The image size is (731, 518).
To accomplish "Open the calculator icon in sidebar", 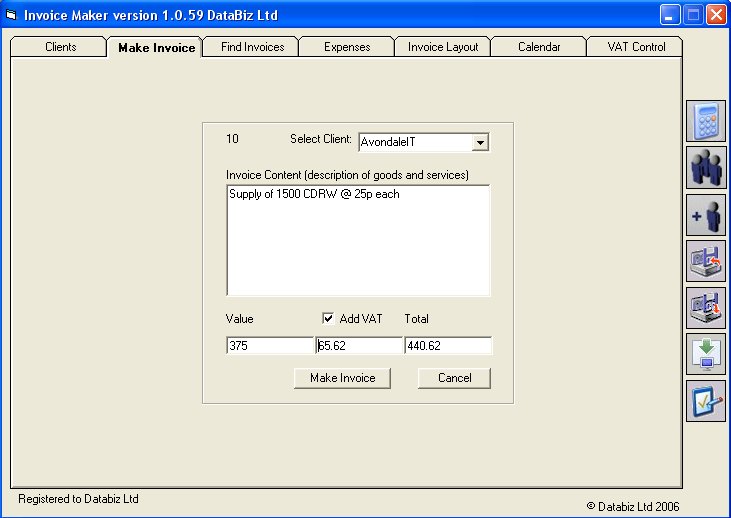I will tap(705, 121).
